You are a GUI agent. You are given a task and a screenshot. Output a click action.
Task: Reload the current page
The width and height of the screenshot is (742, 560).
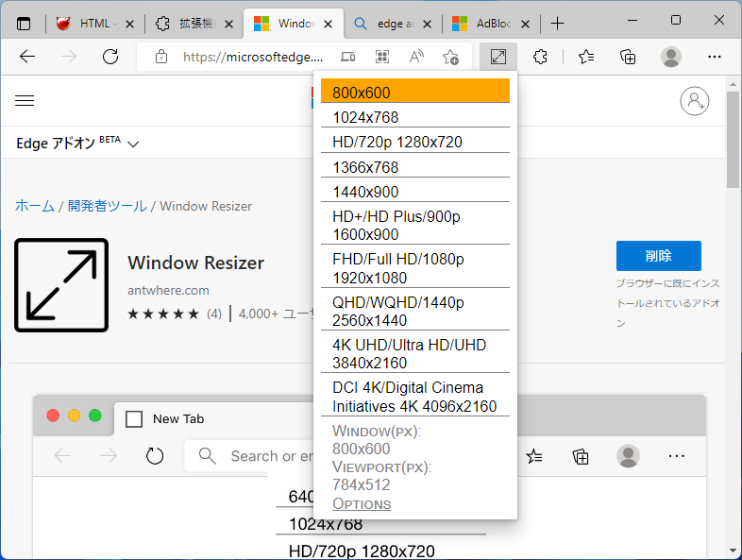click(x=110, y=57)
